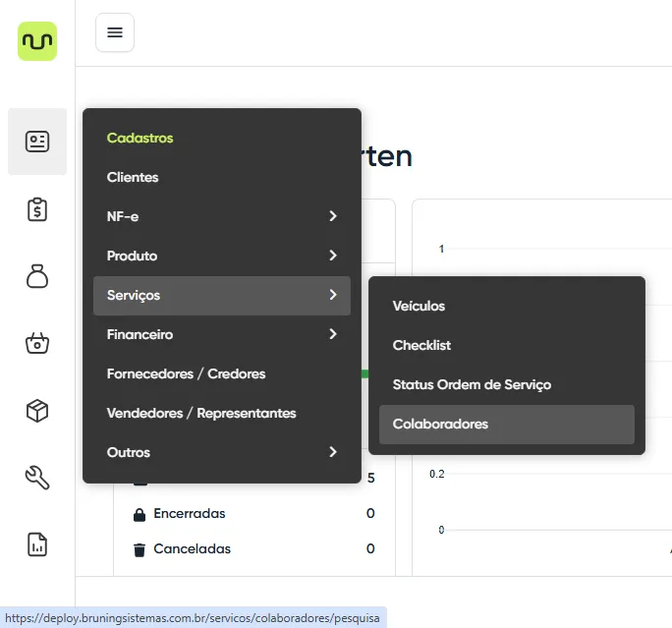Viewport: 672px width, 628px height.
Task: Open Veículos in the Serviços submenu
Action: point(419,306)
